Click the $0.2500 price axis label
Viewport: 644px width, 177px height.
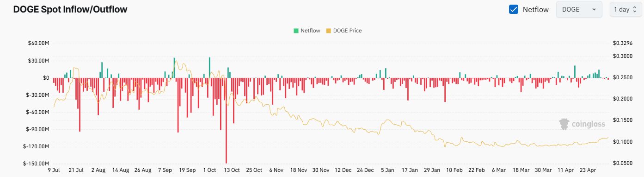coord(622,77)
